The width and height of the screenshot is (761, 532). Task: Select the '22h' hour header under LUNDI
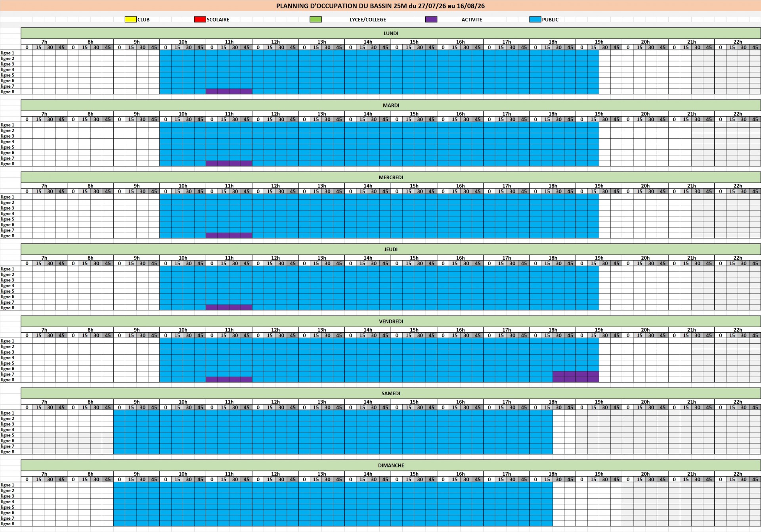click(738, 42)
